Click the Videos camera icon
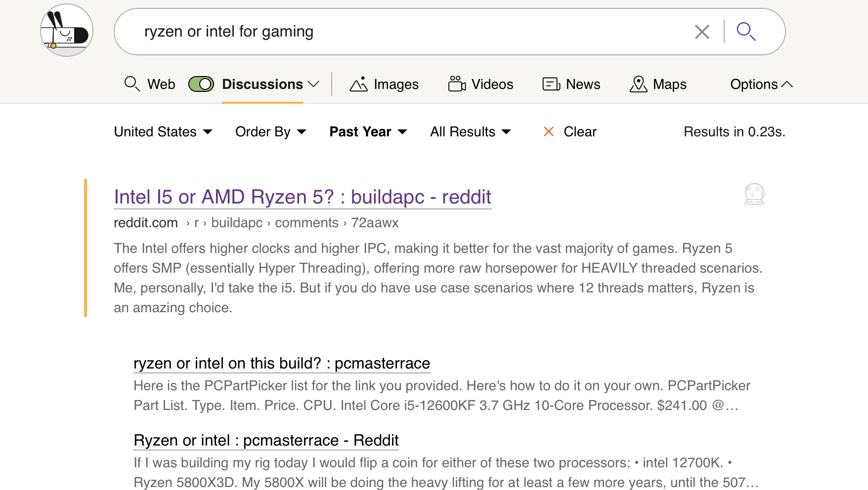868x490 pixels. (456, 84)
